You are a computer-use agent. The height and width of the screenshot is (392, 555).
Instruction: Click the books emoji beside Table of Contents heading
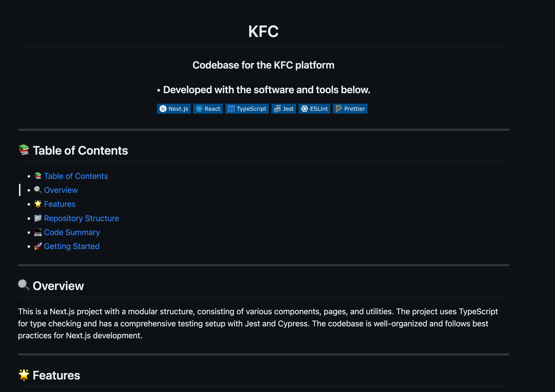(x=24, y=150)
